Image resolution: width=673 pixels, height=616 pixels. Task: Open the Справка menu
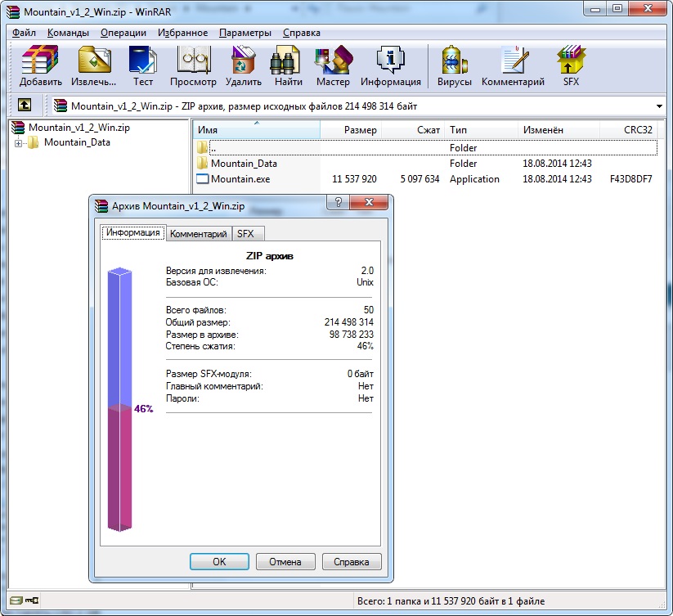point(301,33)
